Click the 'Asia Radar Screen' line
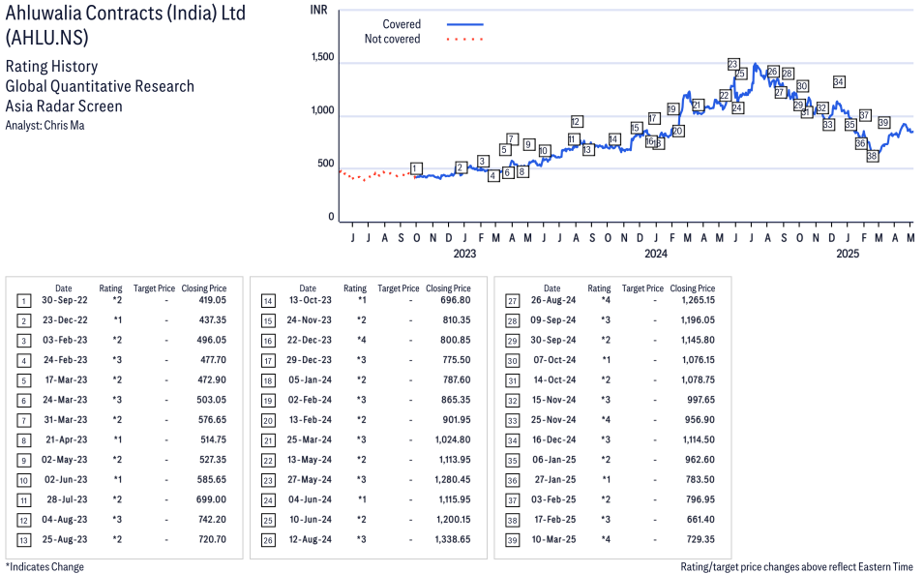The image size is (924, 574). 64,106
